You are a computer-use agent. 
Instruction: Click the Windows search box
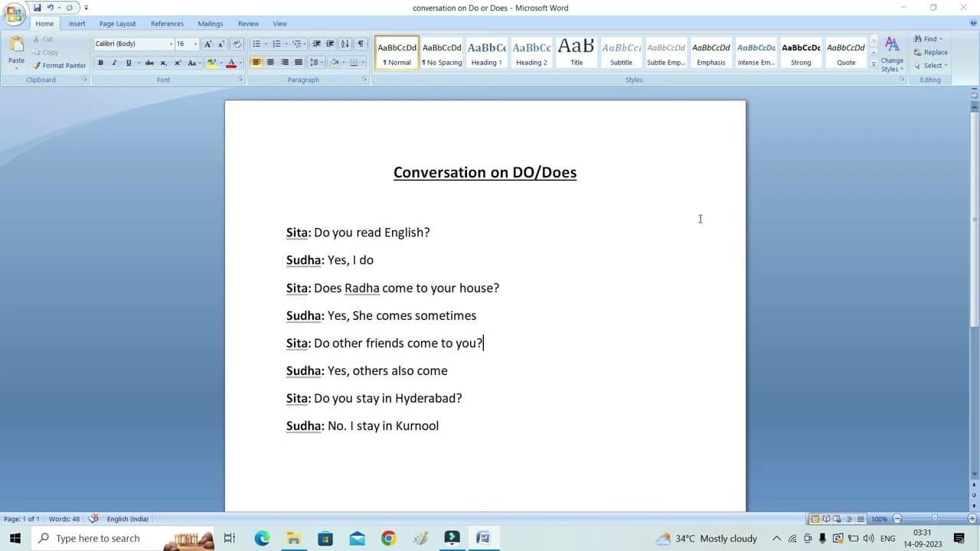[122, 539]
